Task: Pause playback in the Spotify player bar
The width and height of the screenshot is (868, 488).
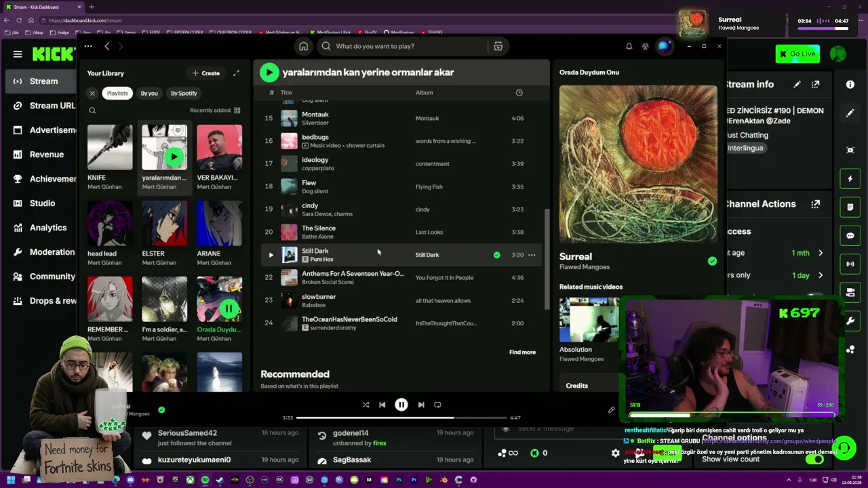Action: click(x=401, y=405)
